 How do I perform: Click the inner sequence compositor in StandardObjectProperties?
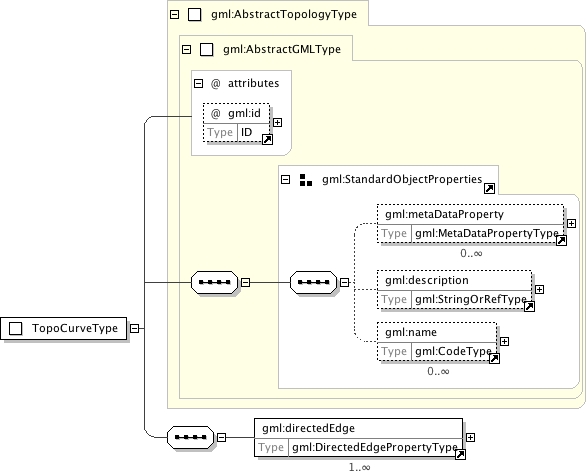pyautogui.click(x=313, y=282)
